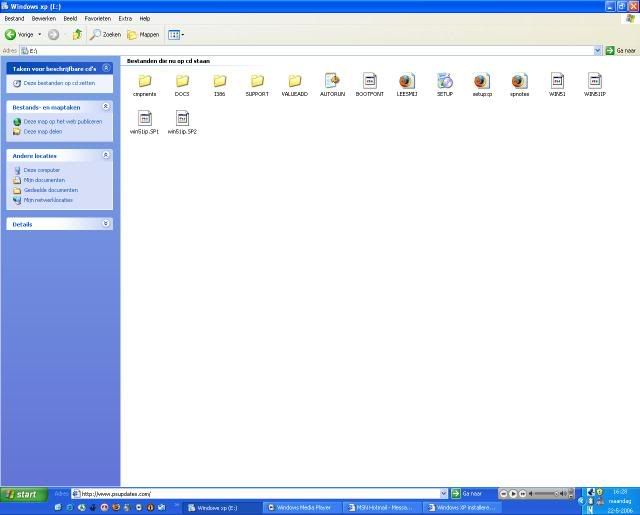Open the Bewerken menu
640x515 pixels.
point(44,19)
